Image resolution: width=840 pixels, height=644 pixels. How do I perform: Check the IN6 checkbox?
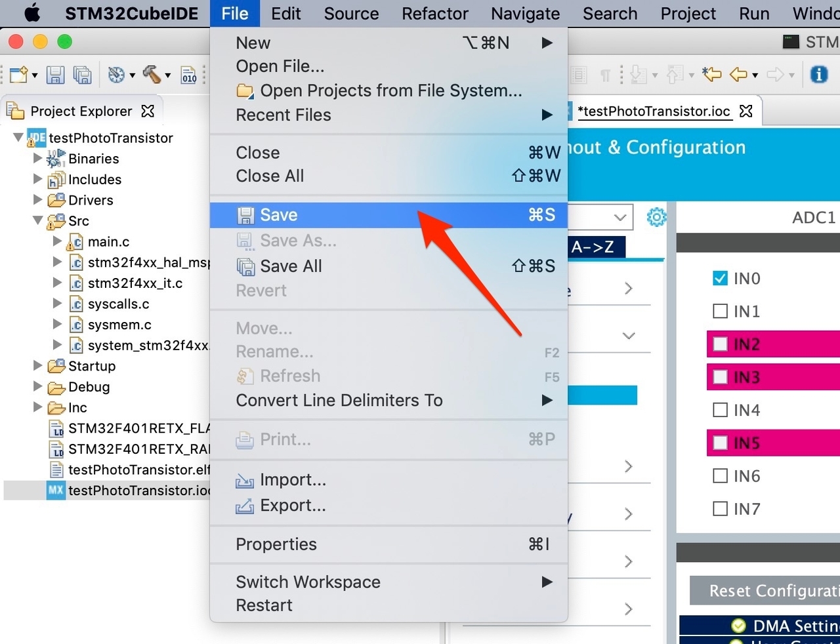720,475
